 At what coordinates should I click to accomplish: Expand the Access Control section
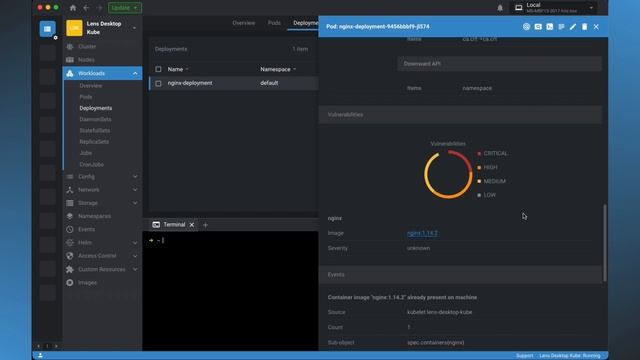pos(135,256)
